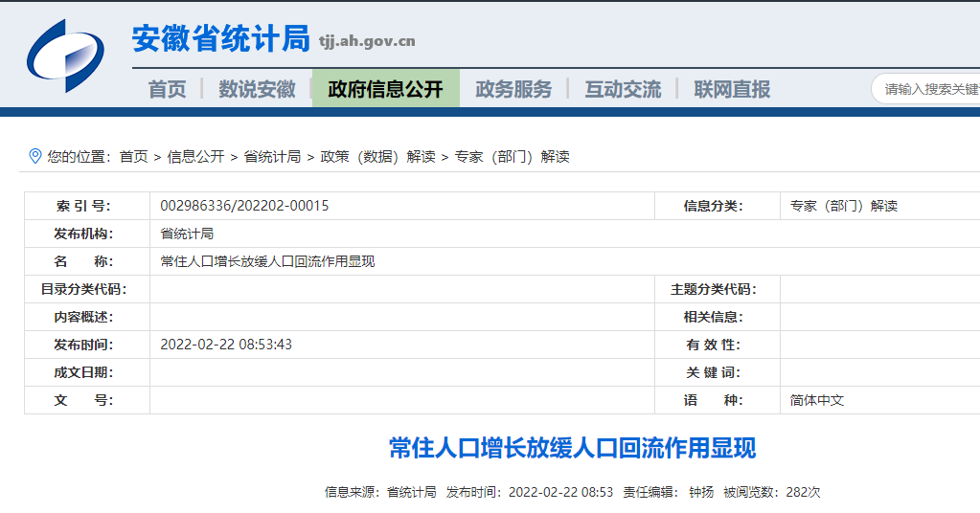Viewport: 980px width, 513px height.
Task: Click the Anhui Statistics Bureau logo
Action: [65, 56]
